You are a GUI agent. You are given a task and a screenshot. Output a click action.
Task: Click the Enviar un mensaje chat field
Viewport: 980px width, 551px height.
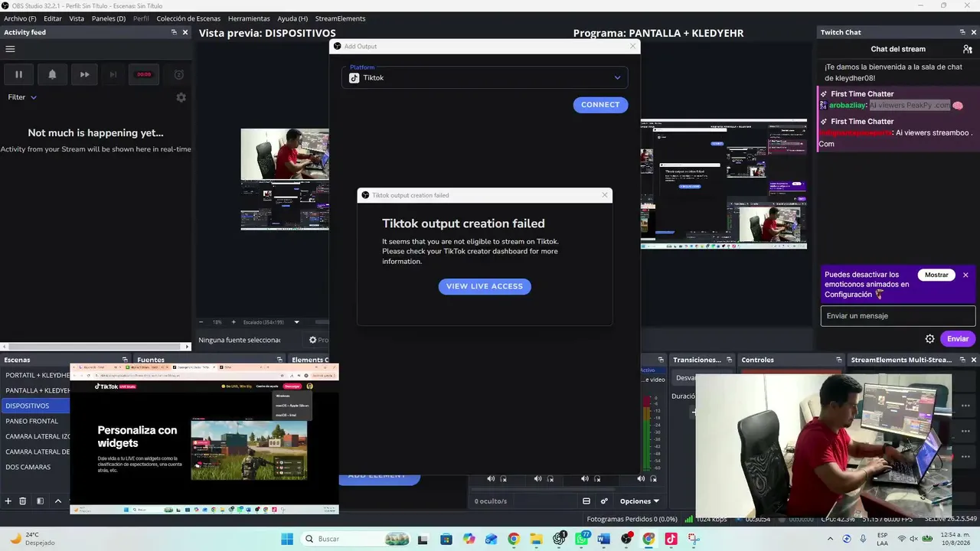(x=898, y=316)
